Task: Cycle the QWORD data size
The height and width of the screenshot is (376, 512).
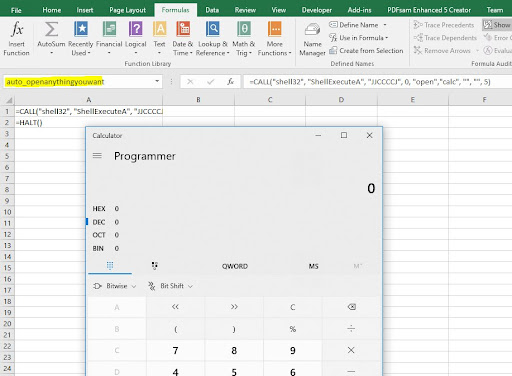Action: 235,266
